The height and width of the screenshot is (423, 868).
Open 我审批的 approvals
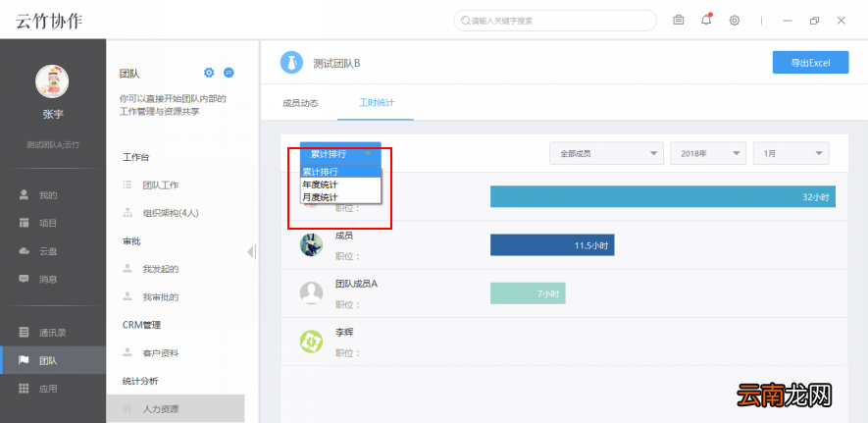161,297
